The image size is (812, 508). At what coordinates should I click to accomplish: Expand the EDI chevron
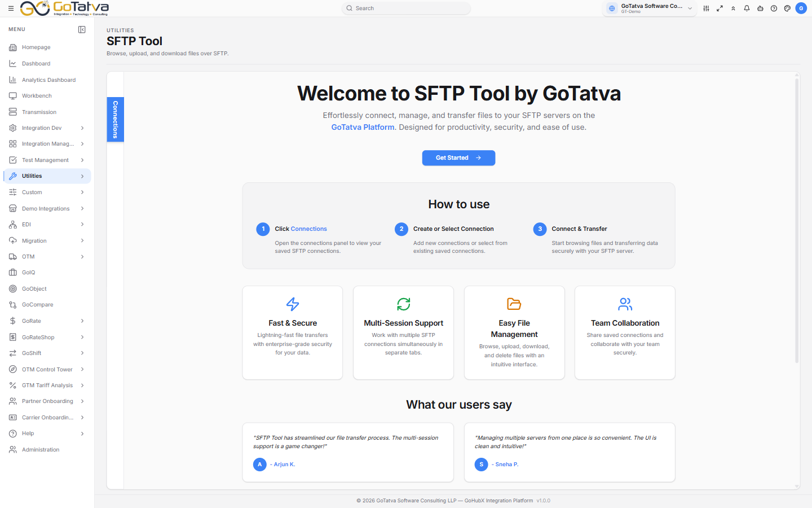[x=82, y=225]
